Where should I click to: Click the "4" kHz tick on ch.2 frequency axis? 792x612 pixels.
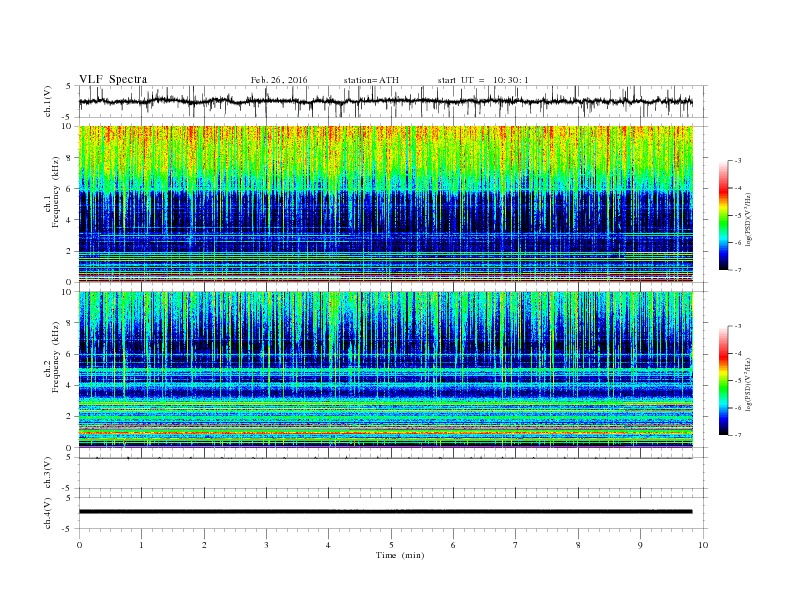(69, 385)
